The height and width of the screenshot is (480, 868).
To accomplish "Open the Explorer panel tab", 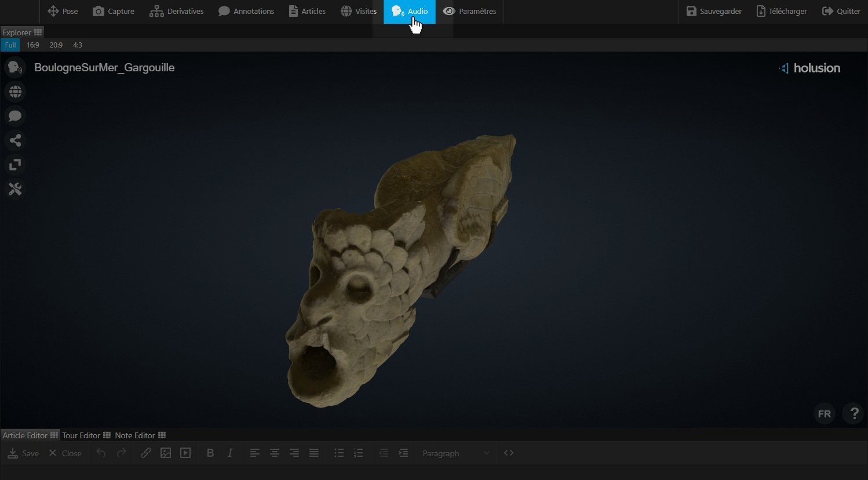I will pyautogui.click(x=22, y=32).
